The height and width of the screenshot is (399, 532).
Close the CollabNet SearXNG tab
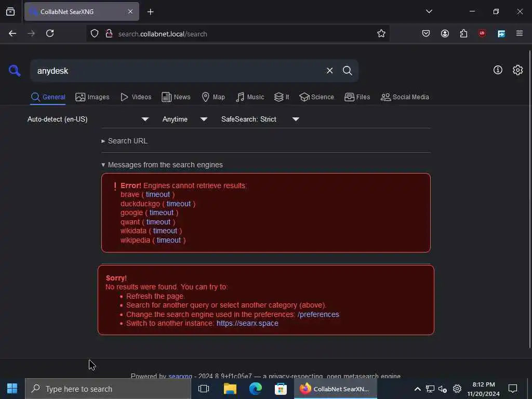(130, 11)
